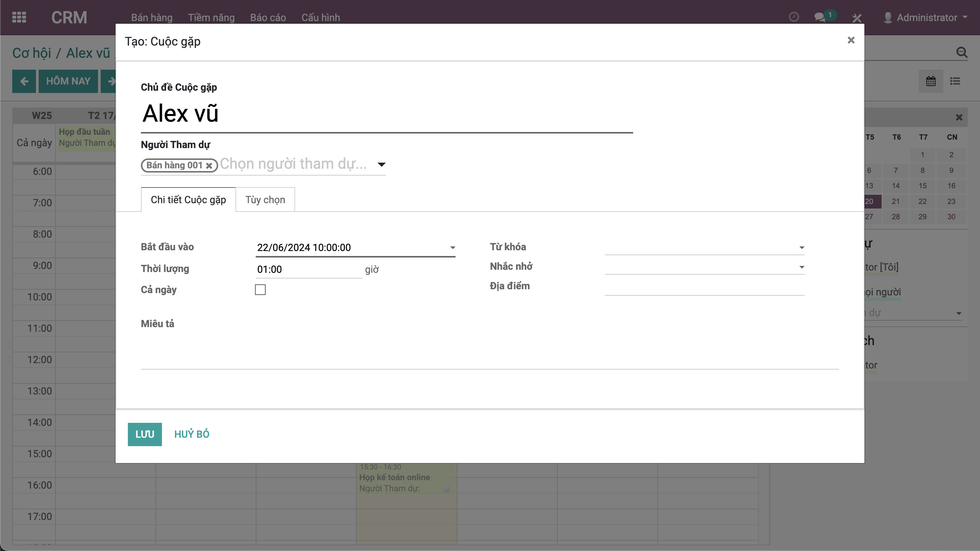The height and width of the screenshot is (551, 980).
Task: Open the apps grid menu icon
Action: 19,17
